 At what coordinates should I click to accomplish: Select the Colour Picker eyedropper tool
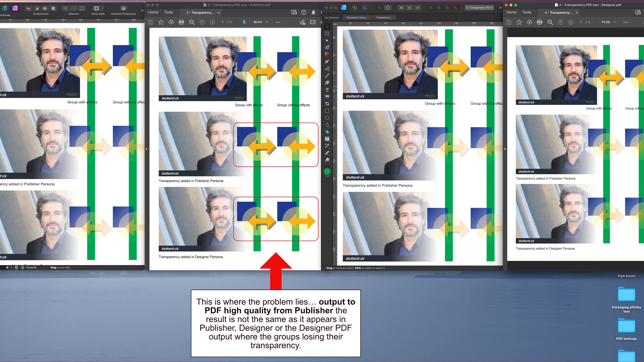(327, 146)
